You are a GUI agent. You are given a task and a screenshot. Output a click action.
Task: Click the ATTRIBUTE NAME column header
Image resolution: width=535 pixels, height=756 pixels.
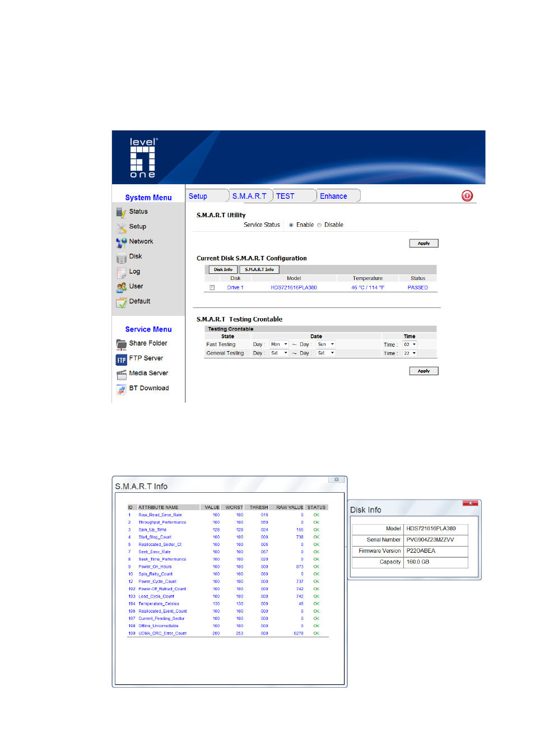(159, 507)
